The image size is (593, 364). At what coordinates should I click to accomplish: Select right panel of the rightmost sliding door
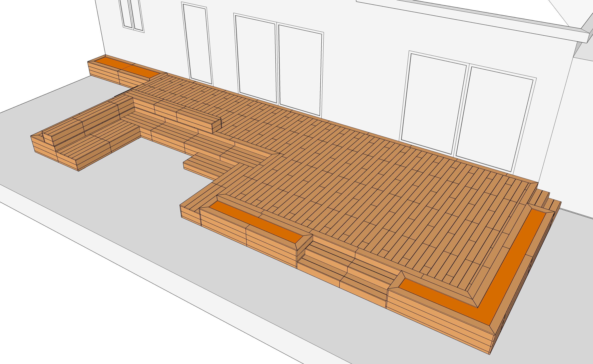[494, 119]
